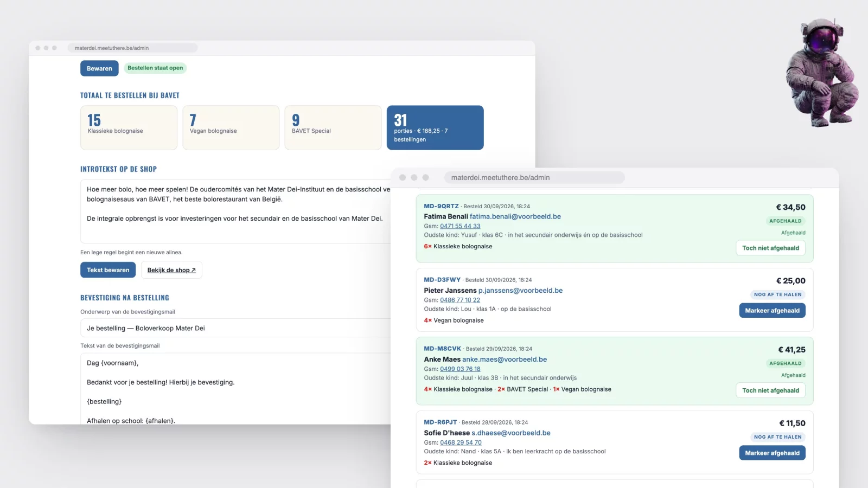Click the '6× Klassieke bolognaise' order line
Screen dimensions: 868x488
(x=458, y=246)
